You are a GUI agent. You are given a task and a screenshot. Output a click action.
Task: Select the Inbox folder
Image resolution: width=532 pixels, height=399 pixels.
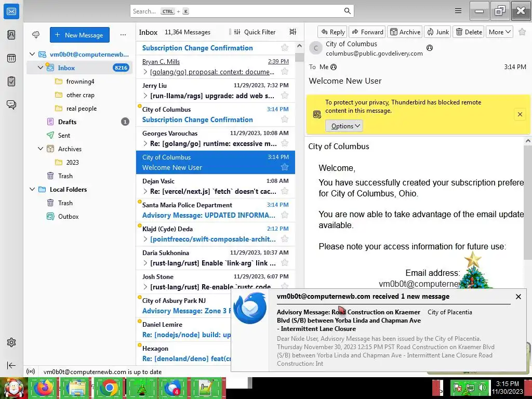tap(79, 68)
